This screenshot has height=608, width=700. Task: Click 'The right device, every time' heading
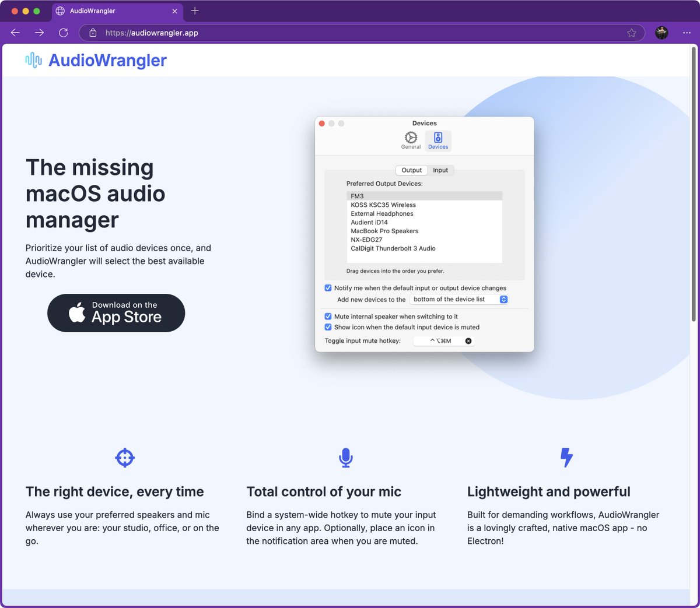[x=115, y=492]
